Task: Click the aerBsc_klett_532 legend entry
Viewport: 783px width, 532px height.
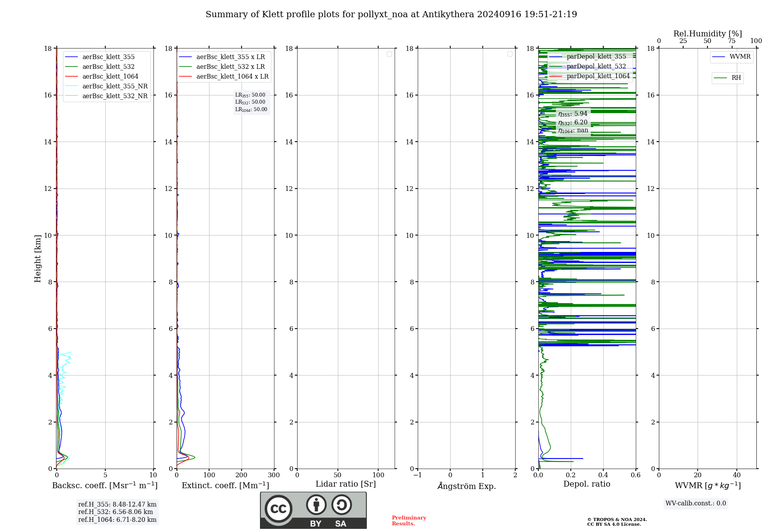Action: 106,67
